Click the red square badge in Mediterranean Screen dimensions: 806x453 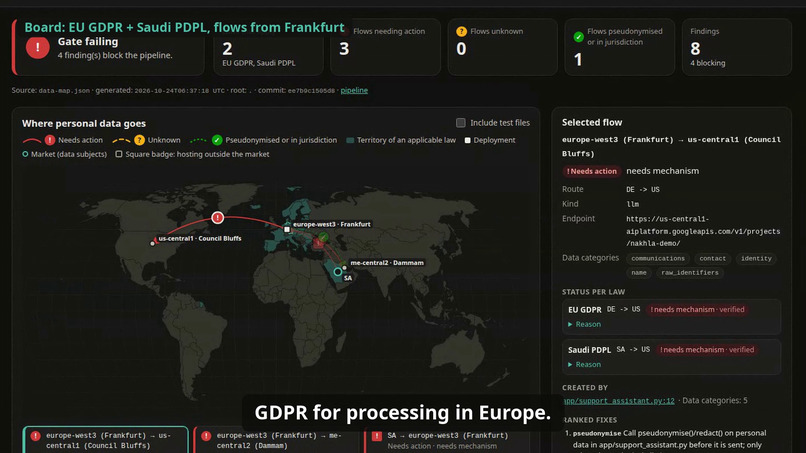click(318, 243)
